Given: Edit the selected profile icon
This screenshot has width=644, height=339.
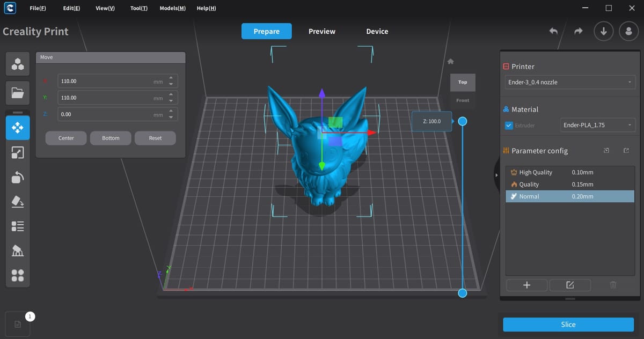Looking at the screenshot, I should pyautogui.click(x=570, y=285).
